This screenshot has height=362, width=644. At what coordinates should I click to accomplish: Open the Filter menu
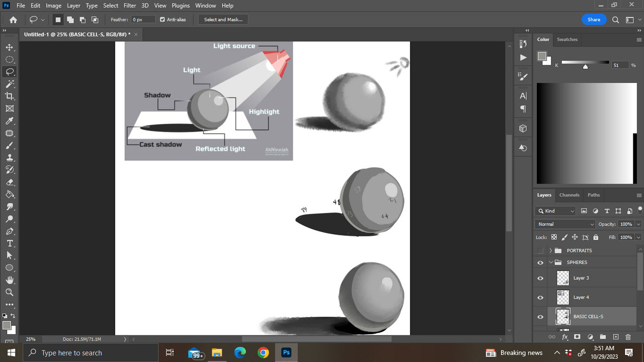(x=129, y=6)
